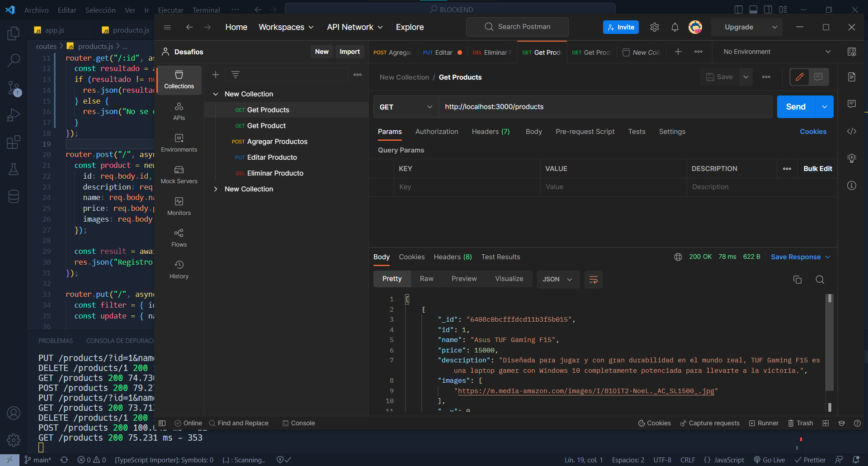Open the History sidebar panel
868x466 pixels.
point(179,270)
